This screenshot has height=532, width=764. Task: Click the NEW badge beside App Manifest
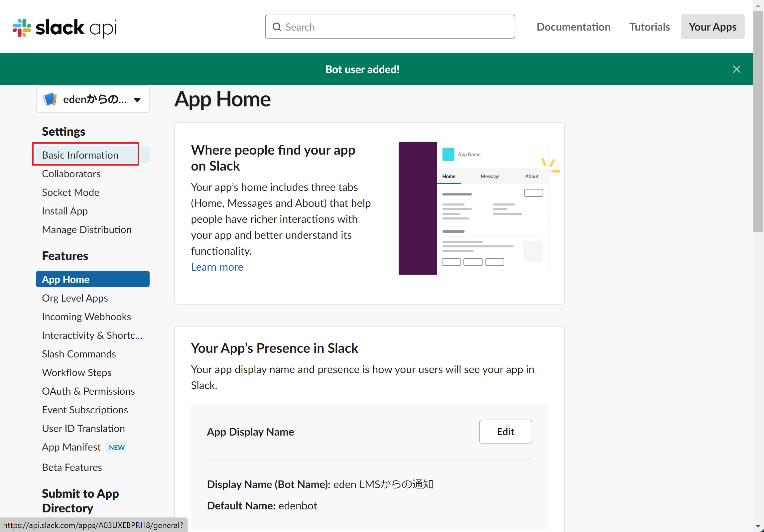[116, 448]
